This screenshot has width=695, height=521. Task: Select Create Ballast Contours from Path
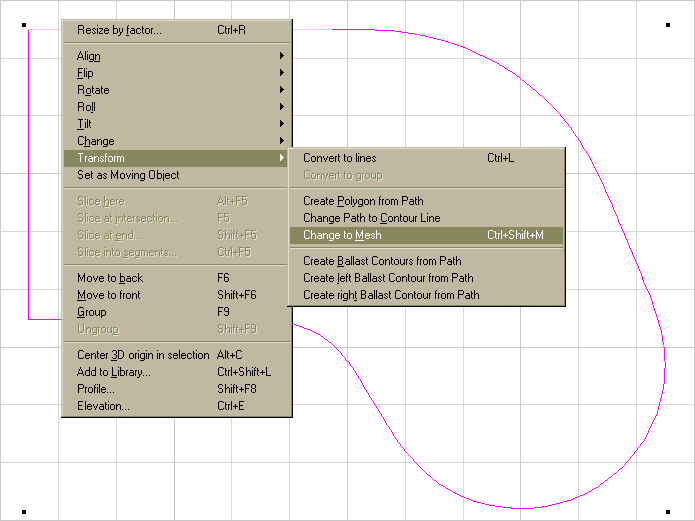426,261
